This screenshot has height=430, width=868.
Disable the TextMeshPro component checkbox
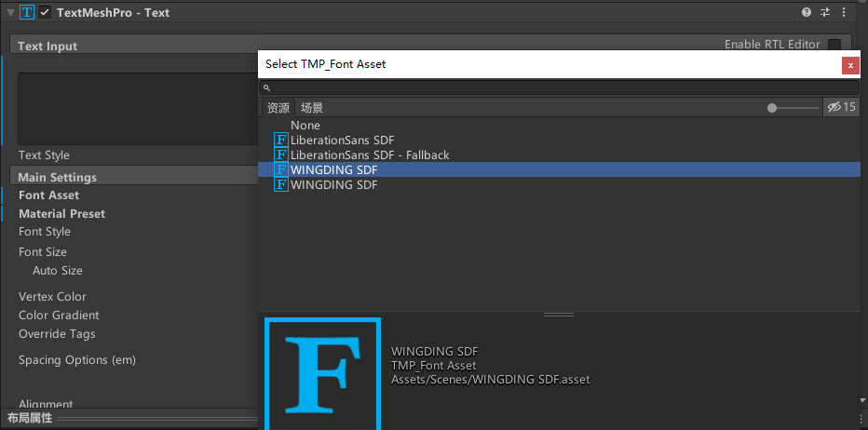45,12
